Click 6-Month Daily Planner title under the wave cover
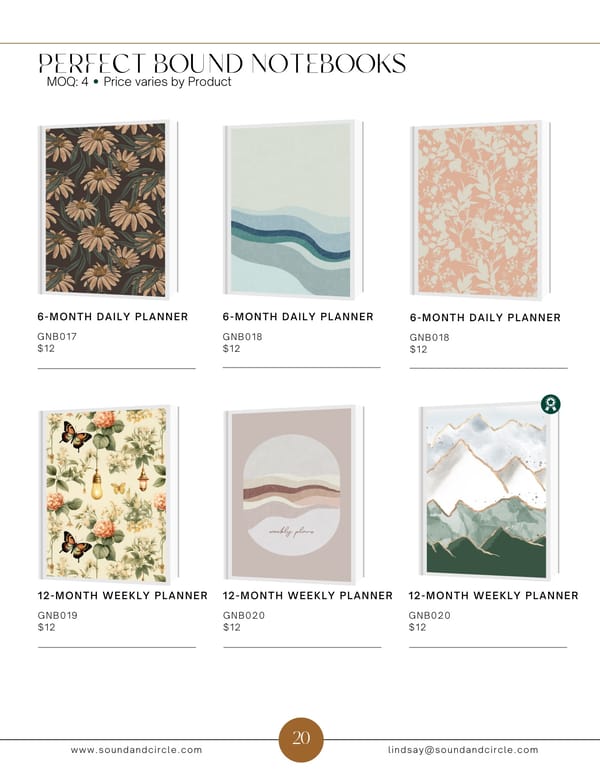This screenshot has width=600, height=776. [298, 317]
